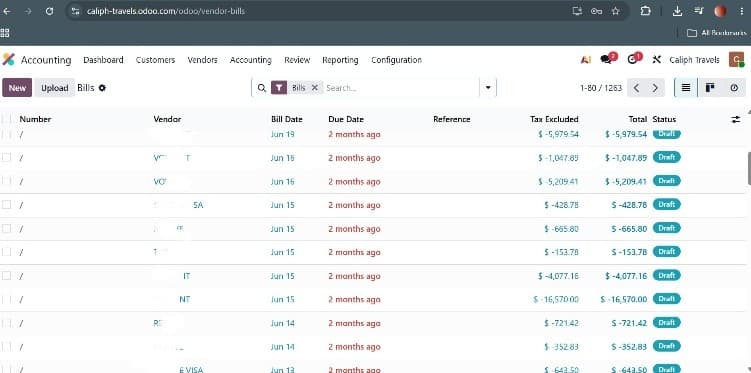Switch to list view
This screenshot has height=373, width=751.
click(x=686, y=88)
